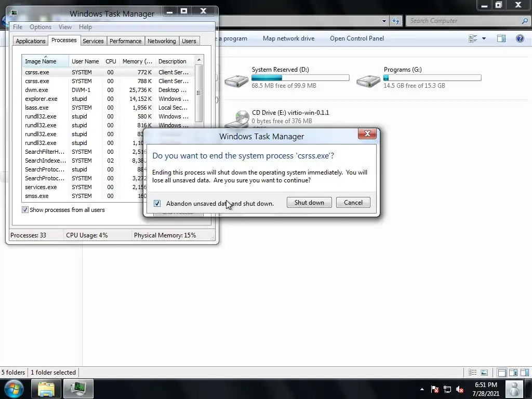The width and height of the screenshot is (532, 399).
Task: Click Processes: 33 status text
Action: [28, 235]
